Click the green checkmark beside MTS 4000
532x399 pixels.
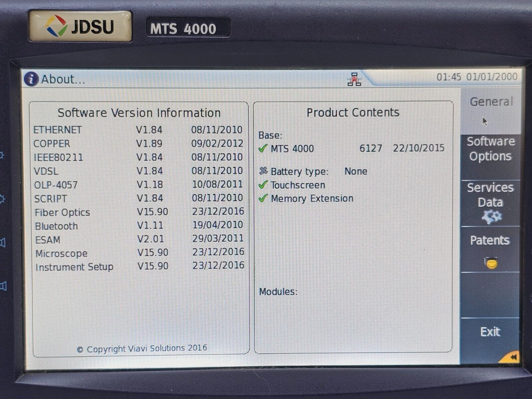(x=263, y=148)
